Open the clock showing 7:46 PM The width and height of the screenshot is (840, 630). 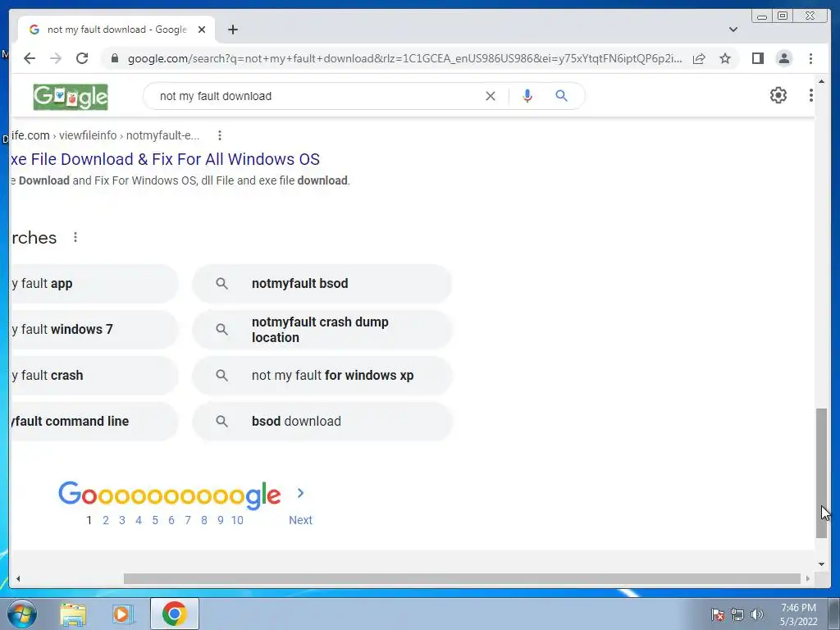(x=798, y=614)
